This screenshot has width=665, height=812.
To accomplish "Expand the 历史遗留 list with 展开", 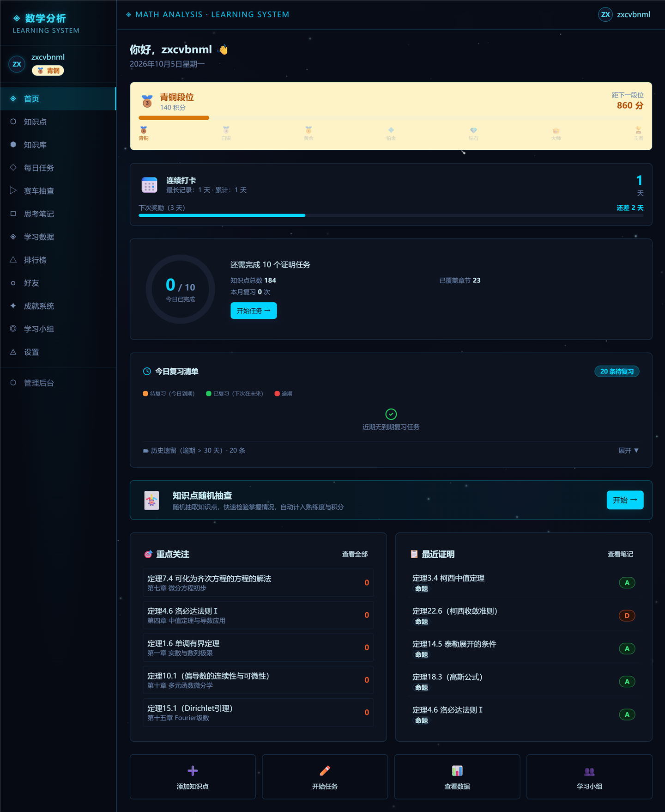I will (629, 451).
